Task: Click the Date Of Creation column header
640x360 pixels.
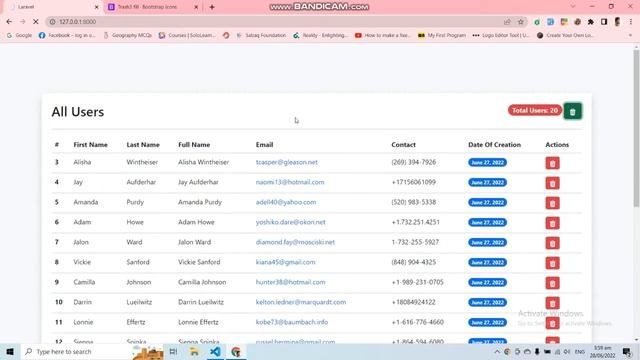Action: (x=494, y=144)
